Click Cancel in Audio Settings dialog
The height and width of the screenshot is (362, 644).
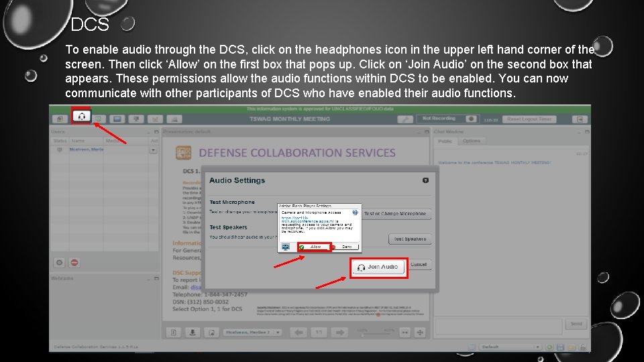[419, 265]
